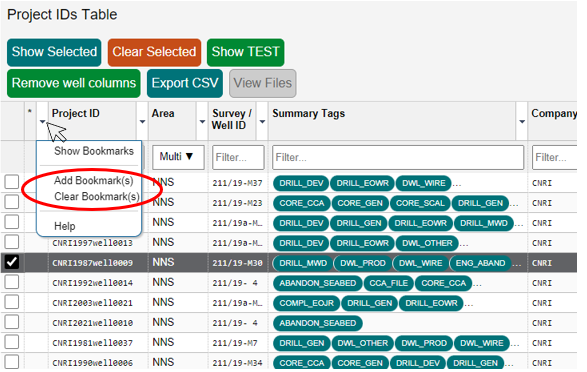The image size is (587, 372).
Task: Open the Project ID column menu arrow
Action: point(142,122)
